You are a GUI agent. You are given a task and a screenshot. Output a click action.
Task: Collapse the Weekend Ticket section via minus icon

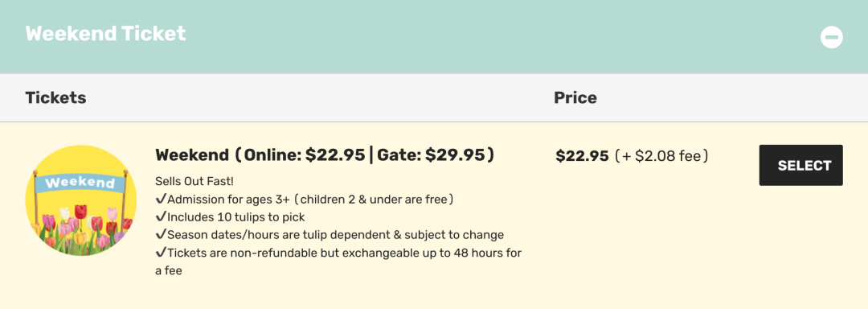[832, 37]
